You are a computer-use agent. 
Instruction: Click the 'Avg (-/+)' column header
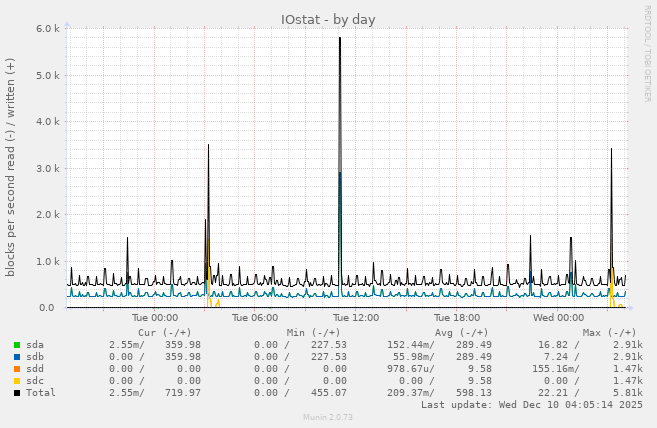tap(461, 333)
